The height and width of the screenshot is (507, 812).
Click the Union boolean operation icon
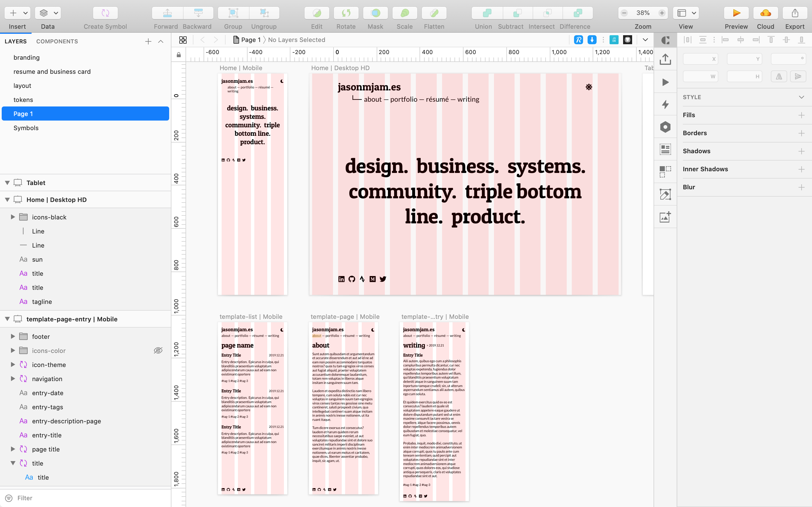pos(485,13)
